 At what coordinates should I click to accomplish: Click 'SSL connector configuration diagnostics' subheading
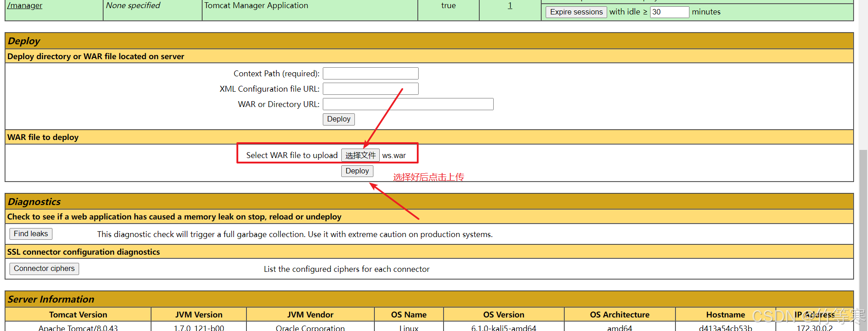pyautogui.click(x=84, y=252)
